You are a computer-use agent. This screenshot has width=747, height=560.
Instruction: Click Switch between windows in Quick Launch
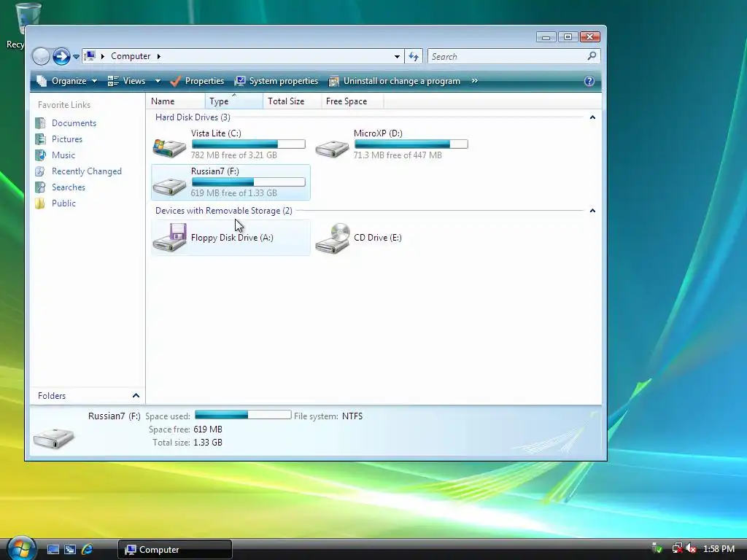[x=70, y=550]
